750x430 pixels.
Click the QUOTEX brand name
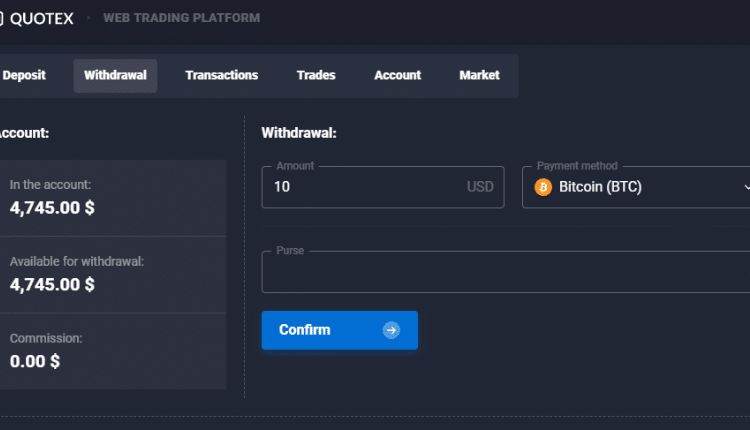(x=41, y=18)
